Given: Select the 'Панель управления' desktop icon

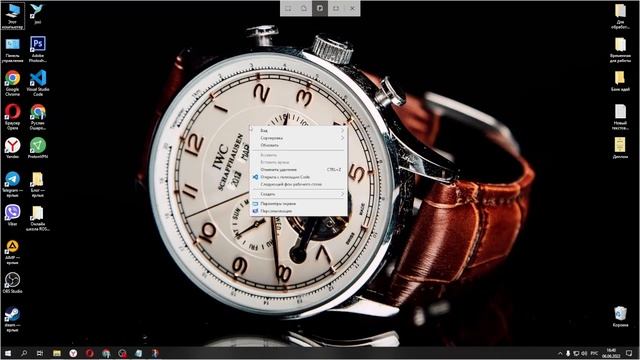Looking at the screenshot, I should tap(13, 50).
